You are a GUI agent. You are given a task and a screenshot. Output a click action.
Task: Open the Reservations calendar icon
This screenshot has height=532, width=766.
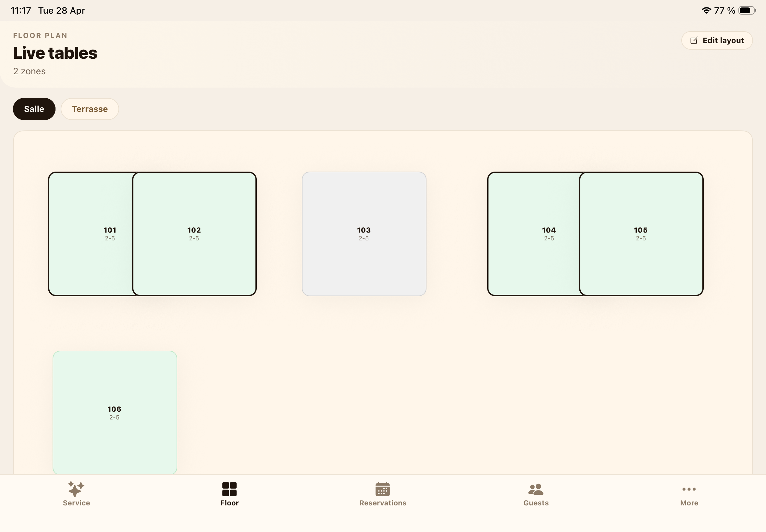pyautogui.click(x=382, y=489)
